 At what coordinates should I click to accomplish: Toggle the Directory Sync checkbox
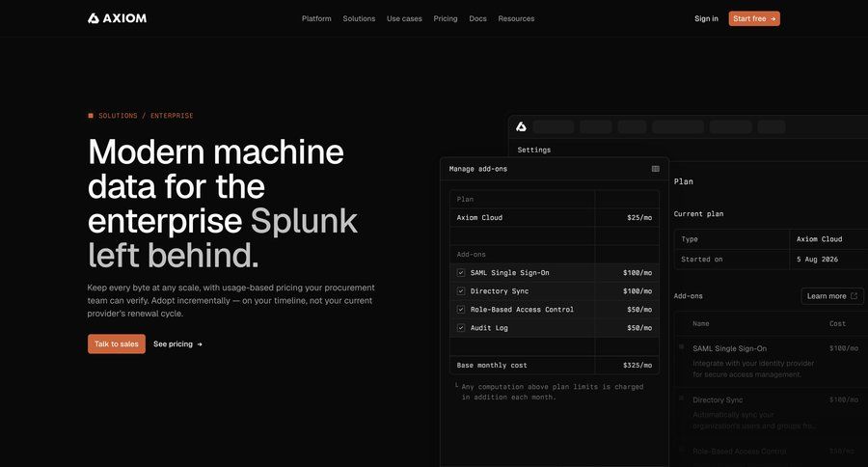[x=461, y=290]
